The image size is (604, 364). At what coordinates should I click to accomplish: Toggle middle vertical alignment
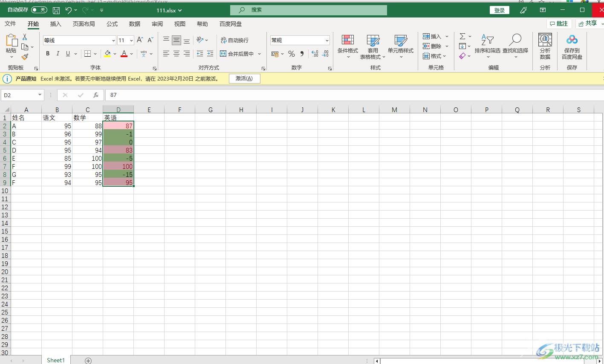[x=176, y=40]
